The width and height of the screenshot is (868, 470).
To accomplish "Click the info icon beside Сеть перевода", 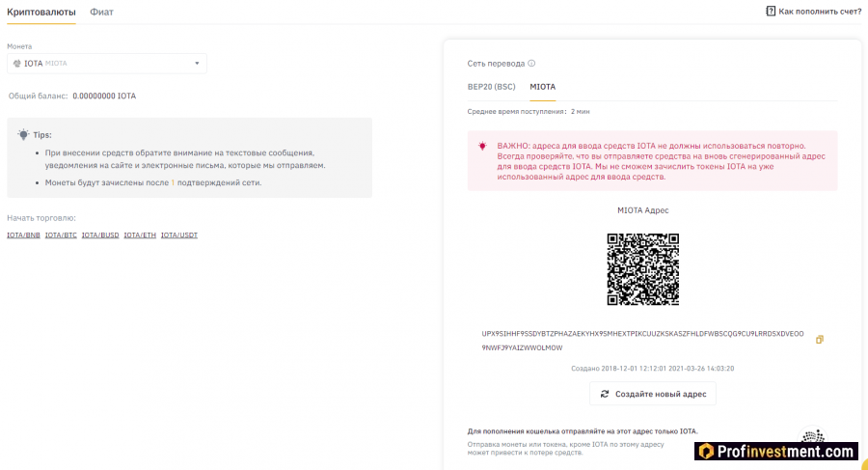I will (531, 63).
